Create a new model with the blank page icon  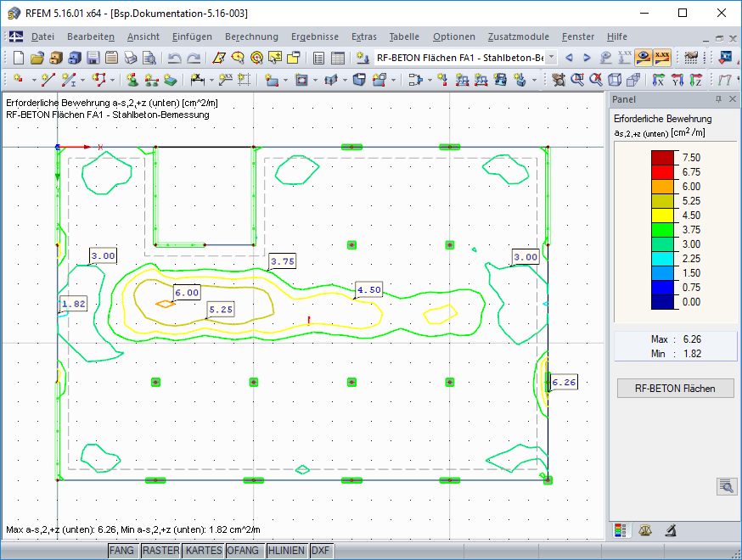pyautogui.click(x=19, y=58)
